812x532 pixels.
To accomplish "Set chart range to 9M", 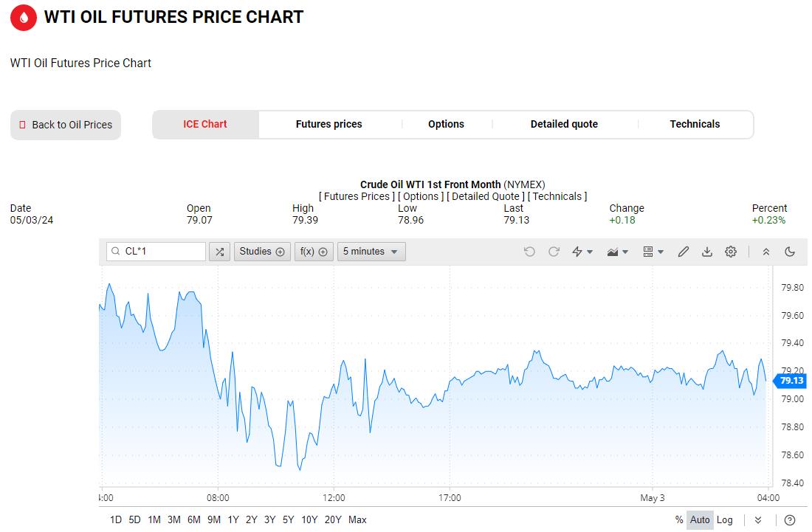I will tap(214, 519).
